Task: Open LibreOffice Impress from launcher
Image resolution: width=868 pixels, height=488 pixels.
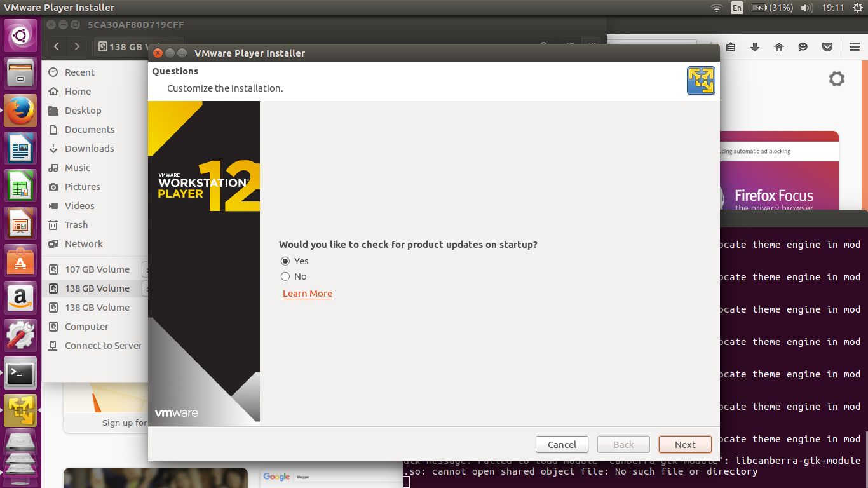Action: [x=20, y=223]
